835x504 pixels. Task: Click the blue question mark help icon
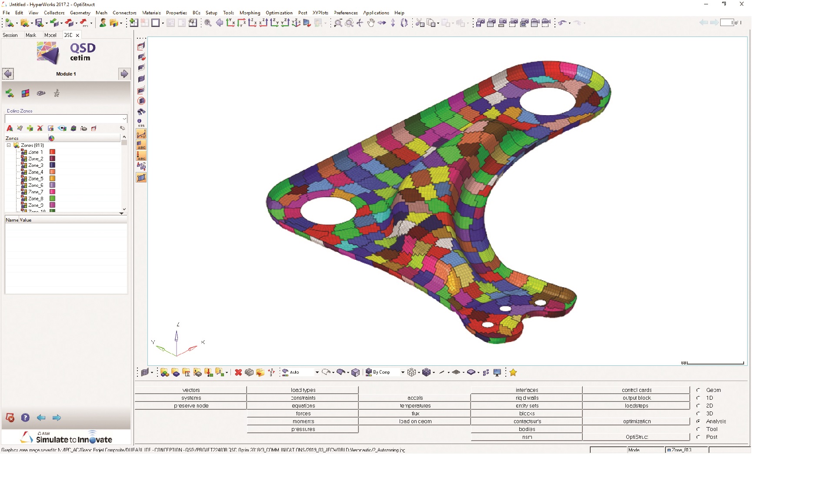tap(25, 418)
